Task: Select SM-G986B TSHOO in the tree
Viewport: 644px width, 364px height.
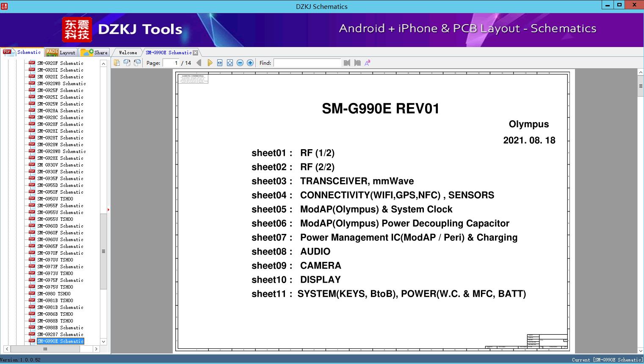Action: tap(55, 314)
